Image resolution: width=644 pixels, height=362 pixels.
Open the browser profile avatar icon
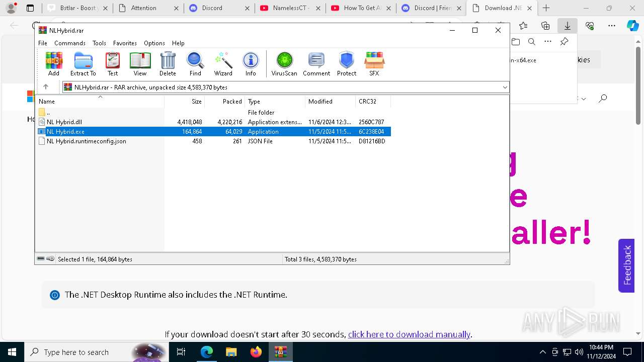[x=11, y=8]
